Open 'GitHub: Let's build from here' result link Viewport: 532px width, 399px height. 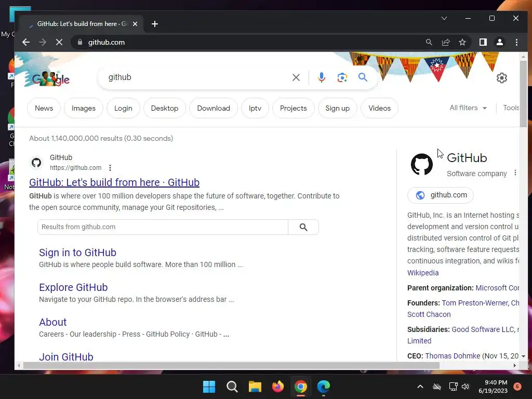[114, 182]
